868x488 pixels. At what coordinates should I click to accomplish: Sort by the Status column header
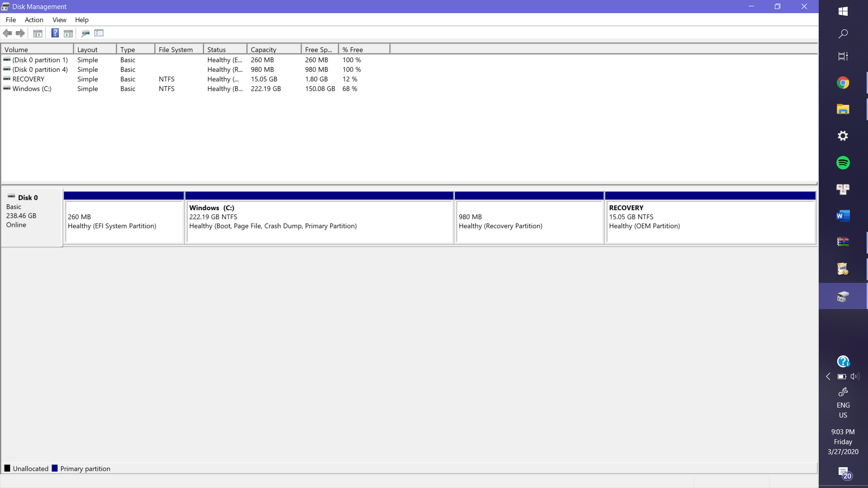pyautogui.click(x=225, y=49)
